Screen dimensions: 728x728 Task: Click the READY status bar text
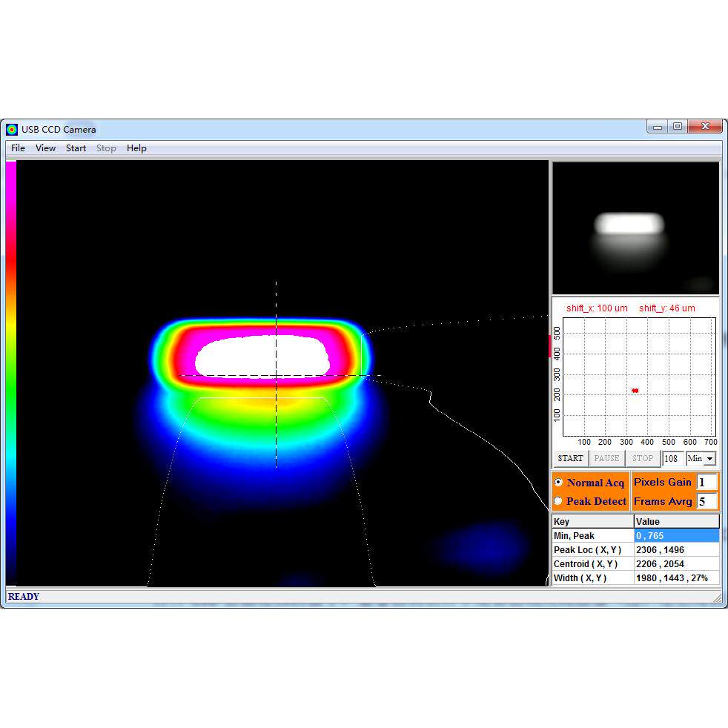[24, 597]
